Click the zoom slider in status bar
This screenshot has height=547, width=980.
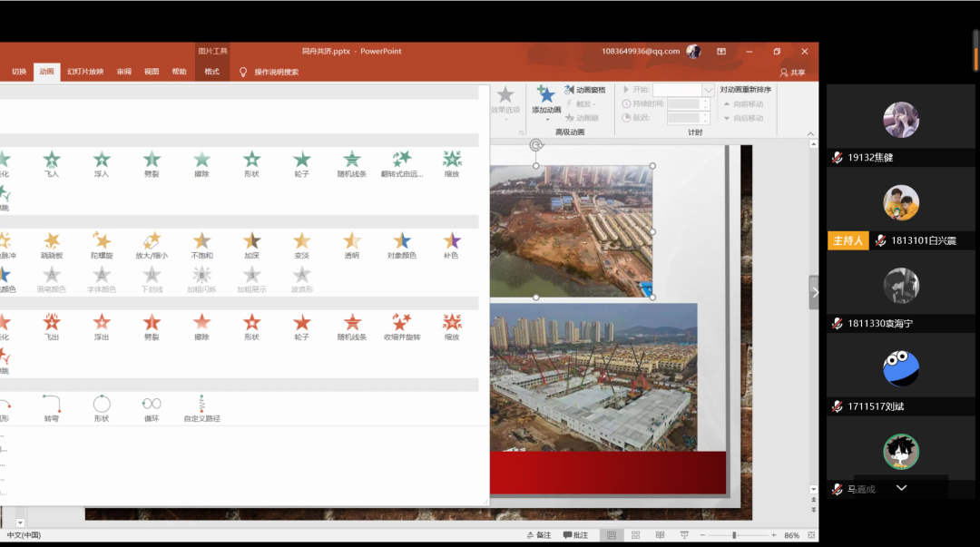pos(733,535)
